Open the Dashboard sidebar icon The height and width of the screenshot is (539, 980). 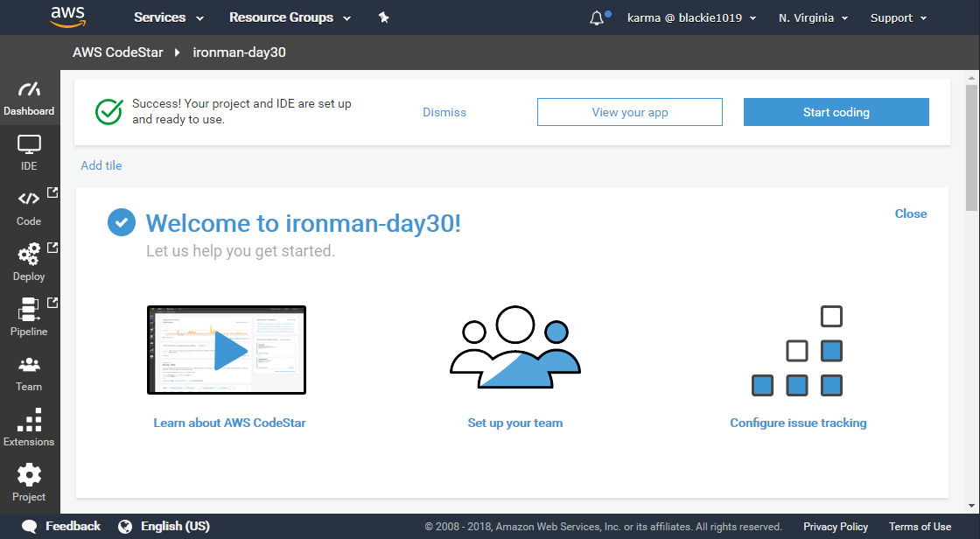coord(29,91)
